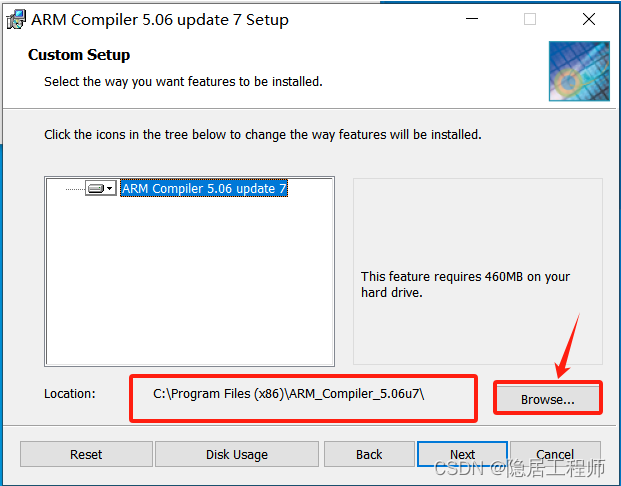Click 'Click the icons in the tree below' instruction

pyautogui.click(x=263, y=135)
